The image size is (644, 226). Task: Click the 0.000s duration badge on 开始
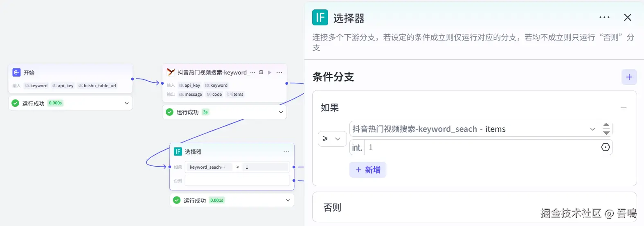tap(55, 103)
